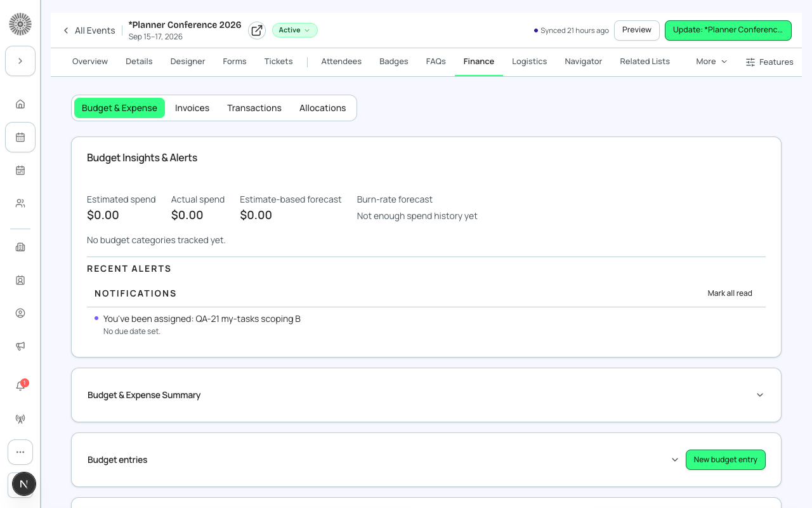Viewport: 812px width, 508px height.
Task: Expand the left sidebar with the arrow button
Action: pyautogui.click(x=20, y=61)
